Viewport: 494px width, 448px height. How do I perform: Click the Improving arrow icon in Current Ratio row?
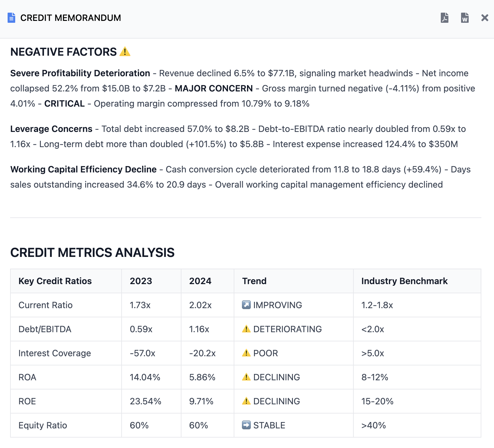(246, 305)
